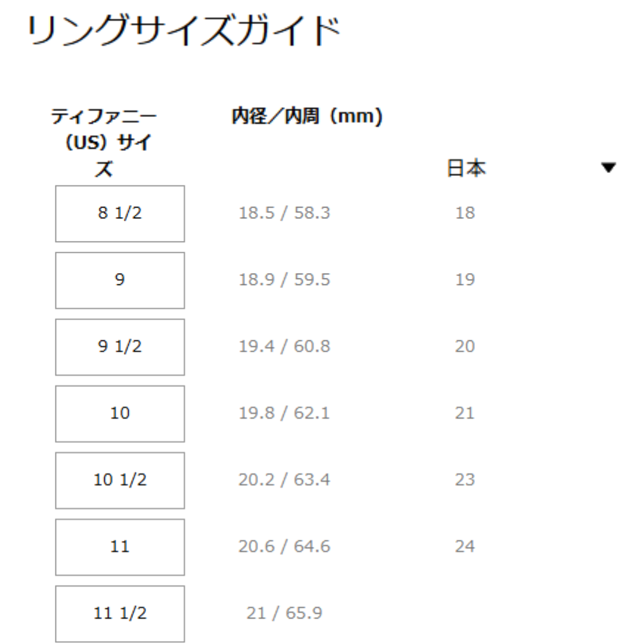Choose the size 9 ring box
The image size is (644, 644).
click(120, 280)
